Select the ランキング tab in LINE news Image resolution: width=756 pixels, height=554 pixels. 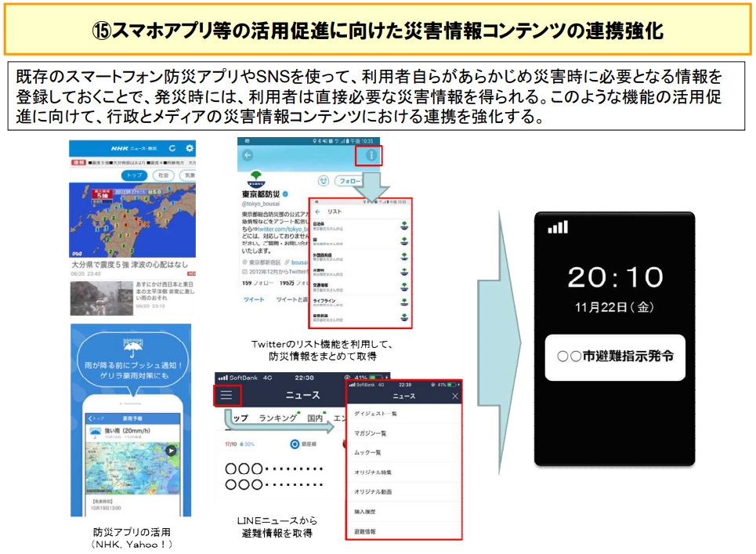(x=277, y=418)
